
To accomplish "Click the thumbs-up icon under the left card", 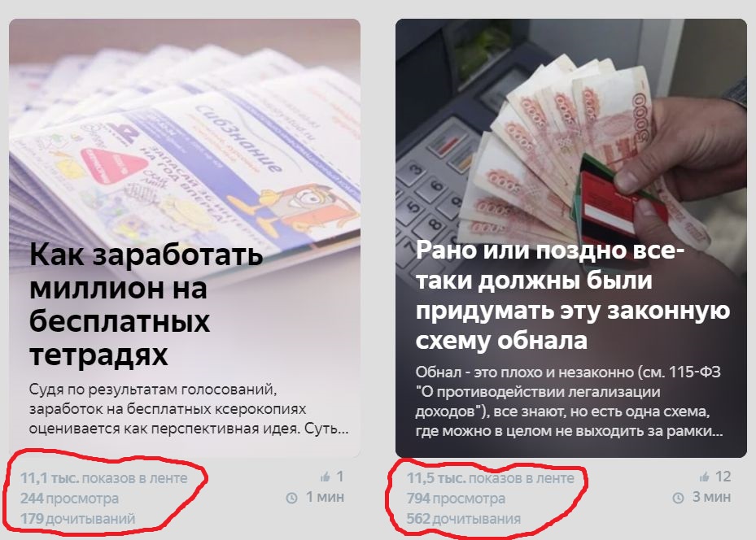I will (x=325, y=477).
